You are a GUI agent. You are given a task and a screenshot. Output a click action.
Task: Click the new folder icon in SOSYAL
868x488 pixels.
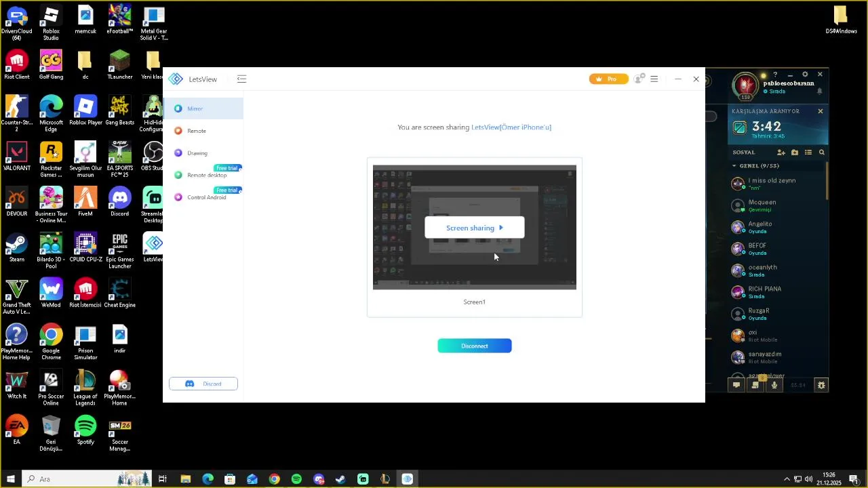pos(795,152)
